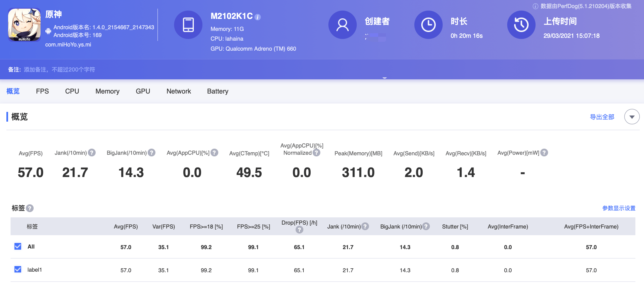Screen dimensions: 644x285
Task: Click the Avg(CTemp) value 49.5
Action: (249, 172)
